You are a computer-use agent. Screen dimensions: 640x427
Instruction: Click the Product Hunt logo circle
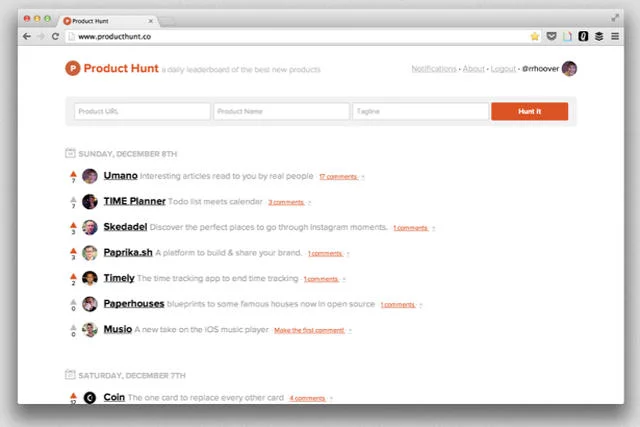(x=73, y=68)
